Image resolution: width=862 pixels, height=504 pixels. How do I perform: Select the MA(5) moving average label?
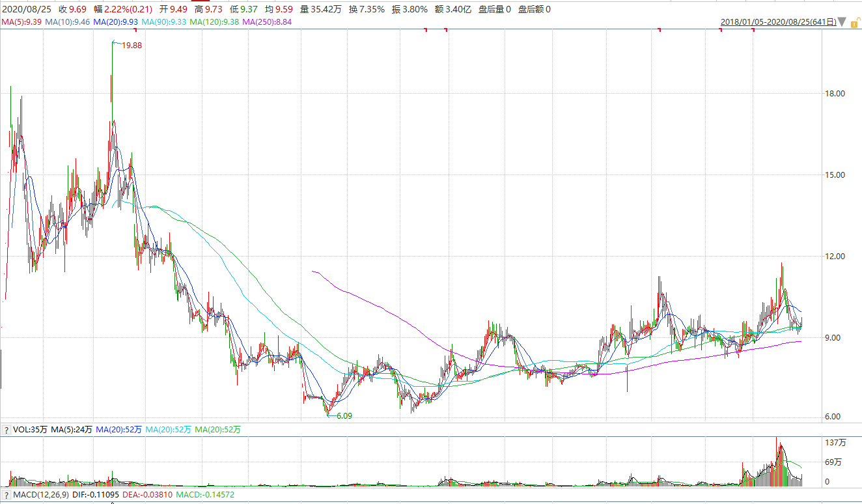[21, 22]
